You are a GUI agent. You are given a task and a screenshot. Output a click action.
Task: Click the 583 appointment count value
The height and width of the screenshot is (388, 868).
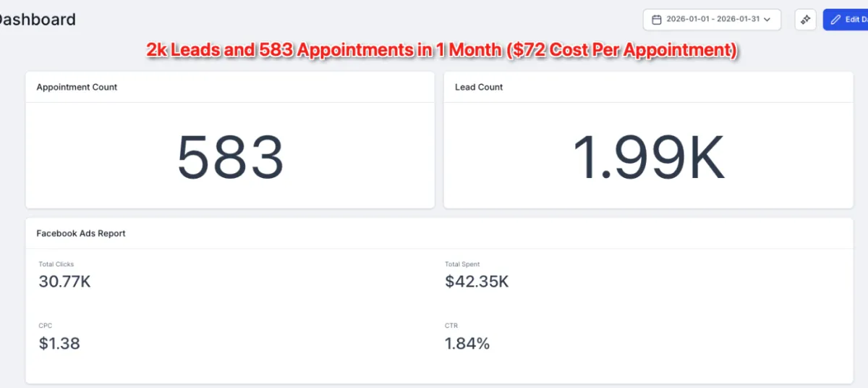click(x=230, y=156)
